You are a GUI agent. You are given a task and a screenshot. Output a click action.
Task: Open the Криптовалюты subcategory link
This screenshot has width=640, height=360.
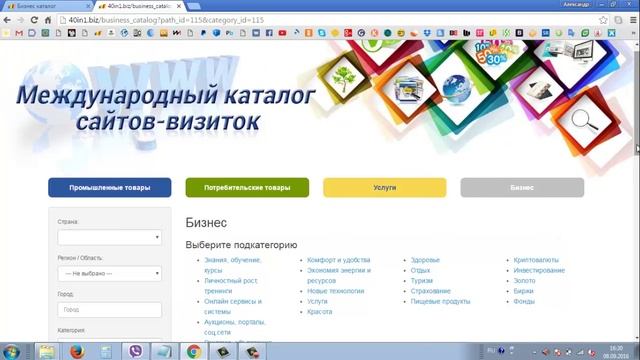[x=536, y=260]
